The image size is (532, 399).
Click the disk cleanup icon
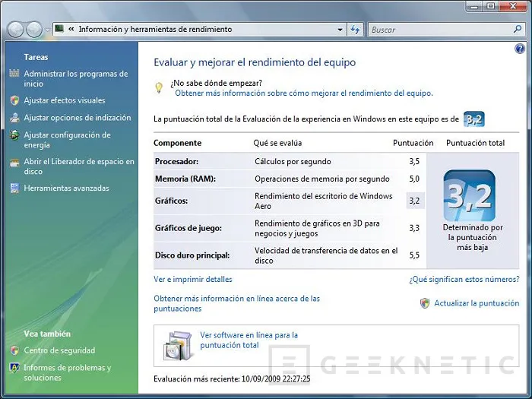tap(14, 163)
